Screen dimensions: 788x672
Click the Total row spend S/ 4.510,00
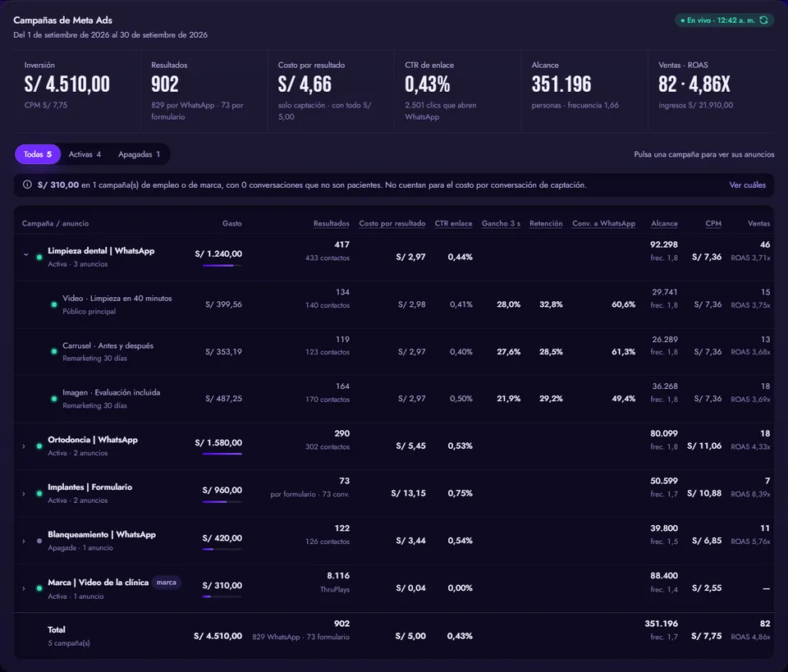pos(218,636)
